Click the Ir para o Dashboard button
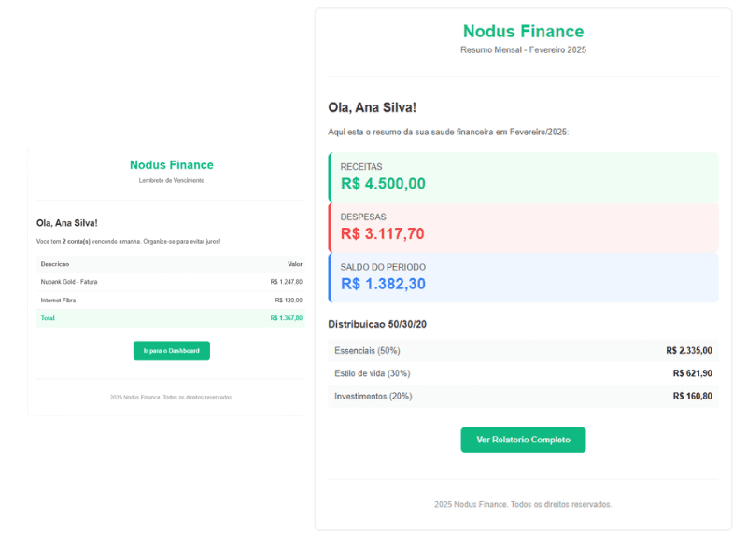The height and width of the screenshot is (560, 747). pyautogui.click(x=171, y=350)
